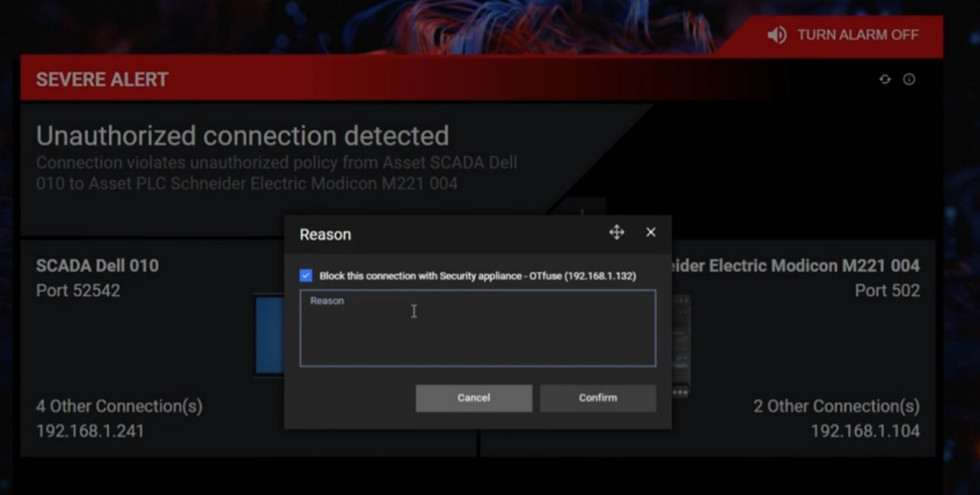Screen dimensions: 980x495
Task: Select SCADA Dell 010 asset name
Action: pyautogui.click(x=97, y=266)
